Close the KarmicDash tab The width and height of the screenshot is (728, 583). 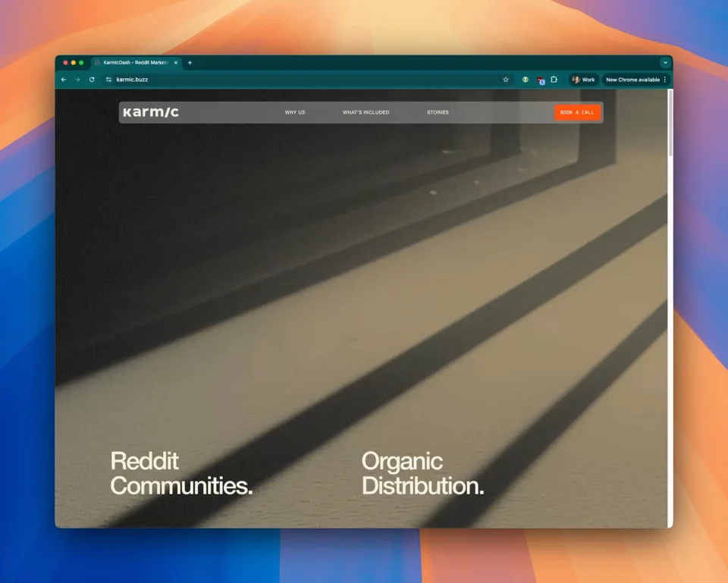[x=176, y=63]
